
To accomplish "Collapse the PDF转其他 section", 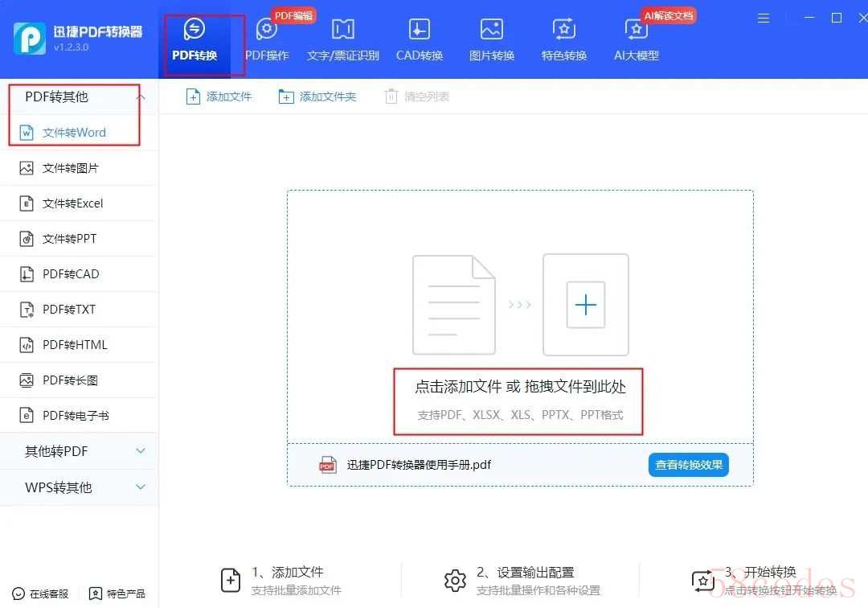I will click(x=79, y=97).
